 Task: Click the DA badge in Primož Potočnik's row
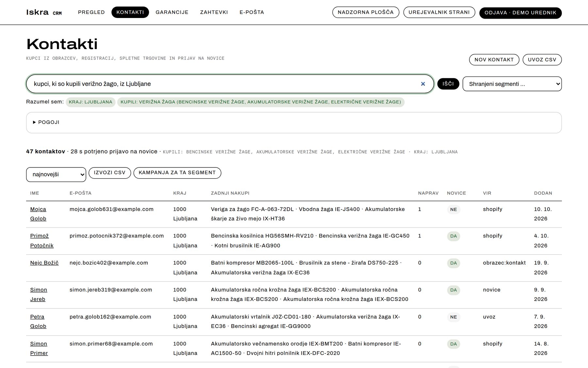(x=453, y=236)
